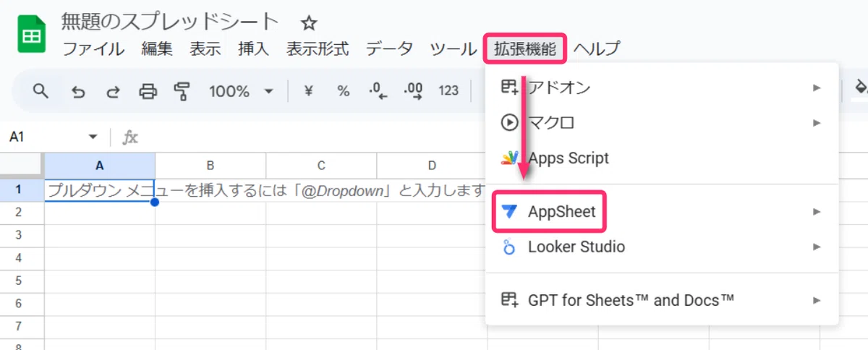Increase decimal places
The width and height of the screenshot is (868, 350).
(x=414, y=91)
